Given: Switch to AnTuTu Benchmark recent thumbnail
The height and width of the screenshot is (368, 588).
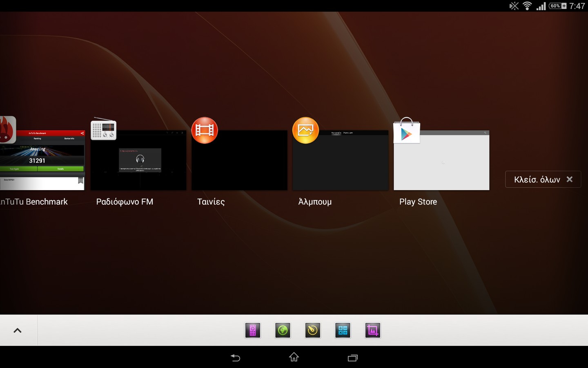Looking at the screenshot, I should click(42, 160).
